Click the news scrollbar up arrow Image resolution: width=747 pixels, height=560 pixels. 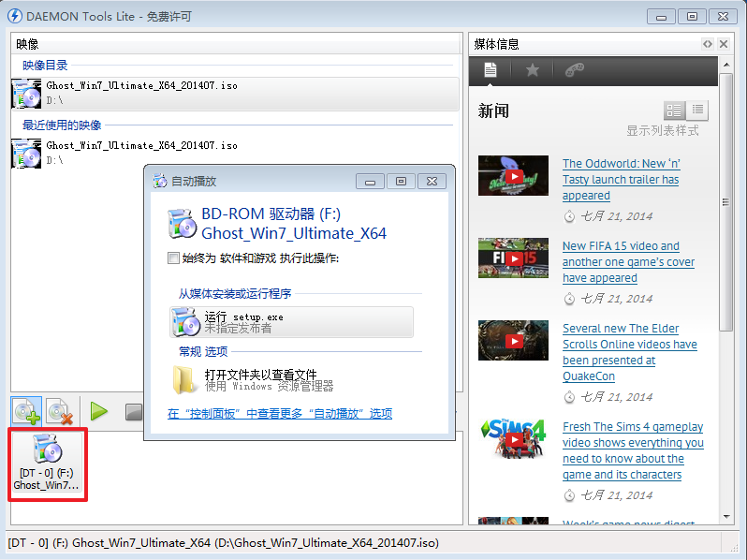point(726,65)
